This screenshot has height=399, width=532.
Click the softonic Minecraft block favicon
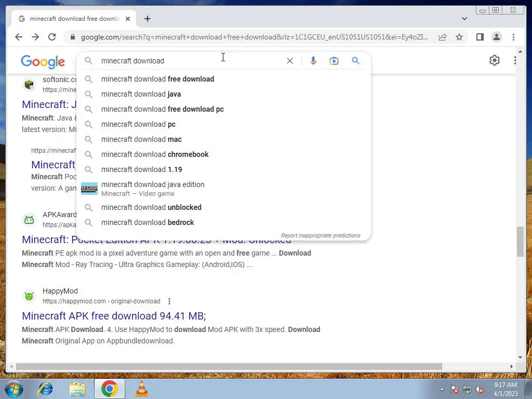[x=29, y=85]
